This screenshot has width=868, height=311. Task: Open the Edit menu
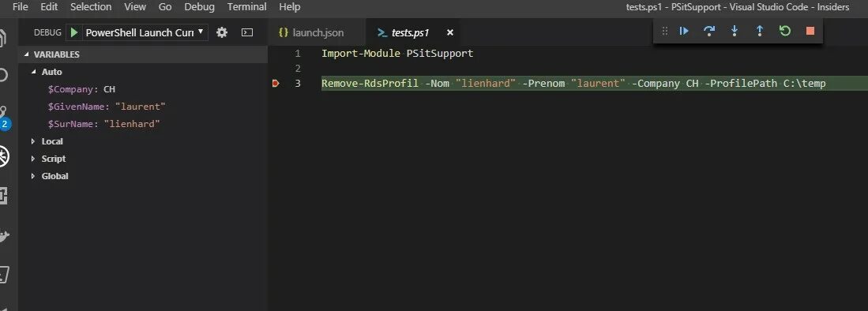click(49, 7)
